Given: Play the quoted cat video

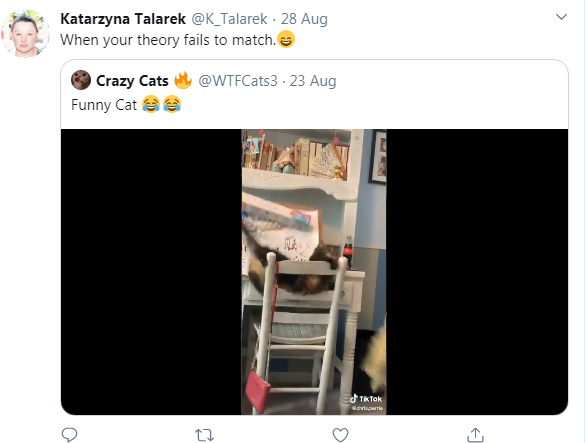Looking at the screenshot, I should (x=314, y=272).
